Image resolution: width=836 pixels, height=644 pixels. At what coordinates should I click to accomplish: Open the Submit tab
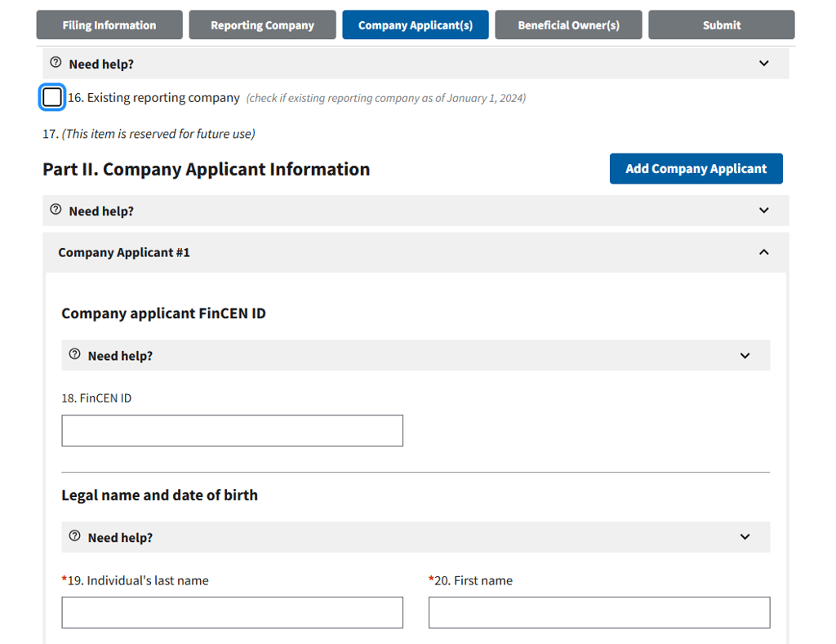pyautogui.click(x=722, y=25)
